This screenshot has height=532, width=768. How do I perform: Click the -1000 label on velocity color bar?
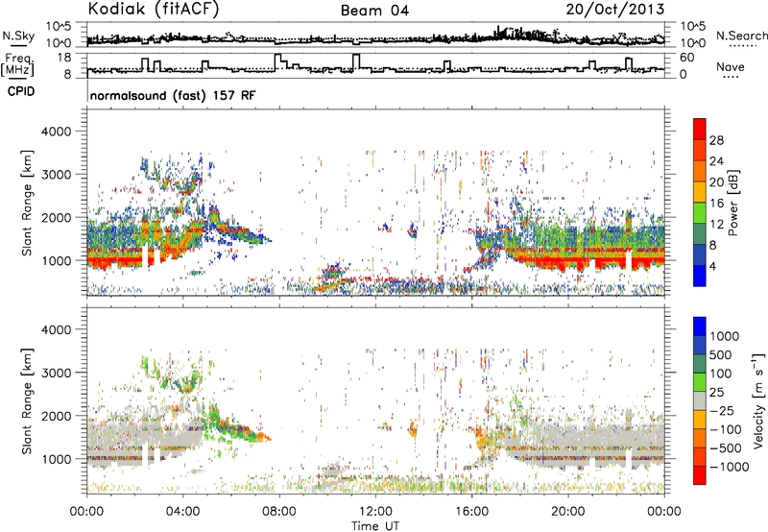pos(730,467)
